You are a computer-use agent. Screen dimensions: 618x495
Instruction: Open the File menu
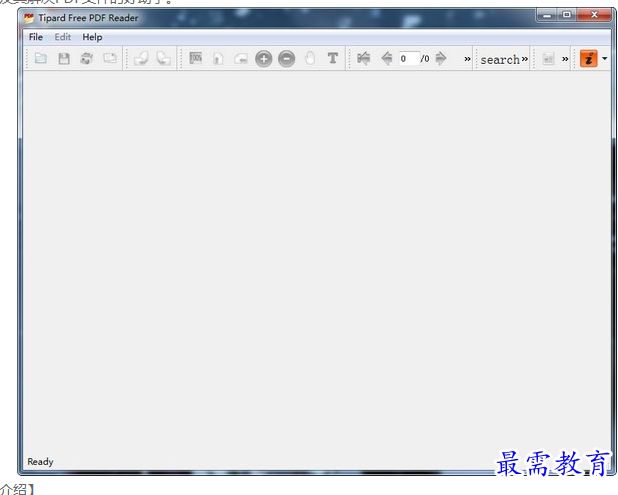(35, 37)
